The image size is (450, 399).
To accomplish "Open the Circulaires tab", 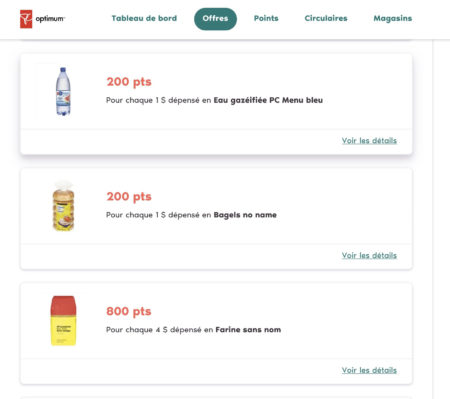I will (x=326, y=18).
